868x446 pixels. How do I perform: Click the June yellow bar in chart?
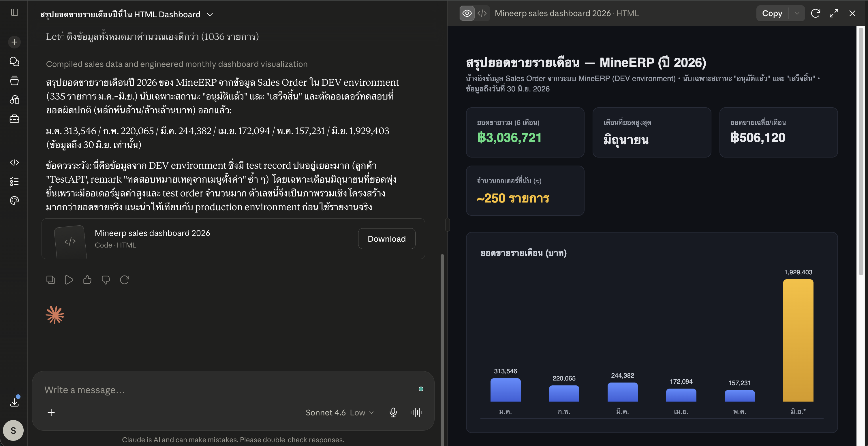[x=798, y=340]
